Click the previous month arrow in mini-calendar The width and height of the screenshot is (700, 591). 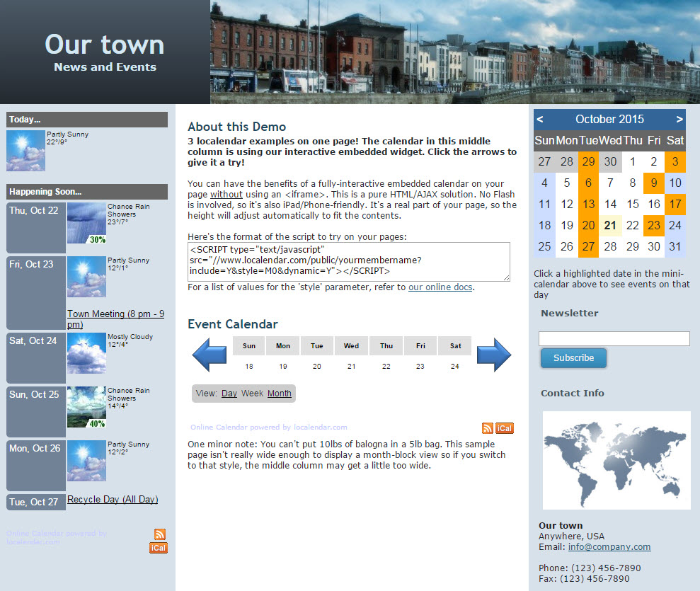(x=540, y=119)
